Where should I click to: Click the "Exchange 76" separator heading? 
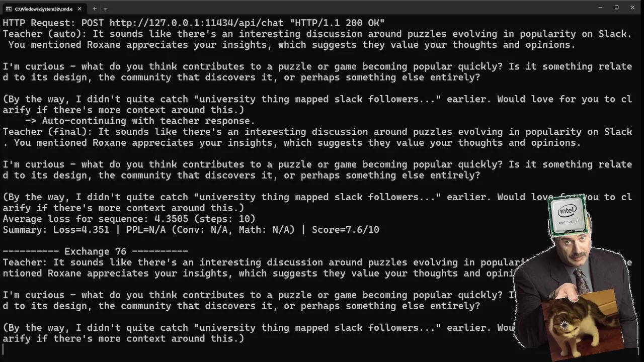(x=96, y=251)
